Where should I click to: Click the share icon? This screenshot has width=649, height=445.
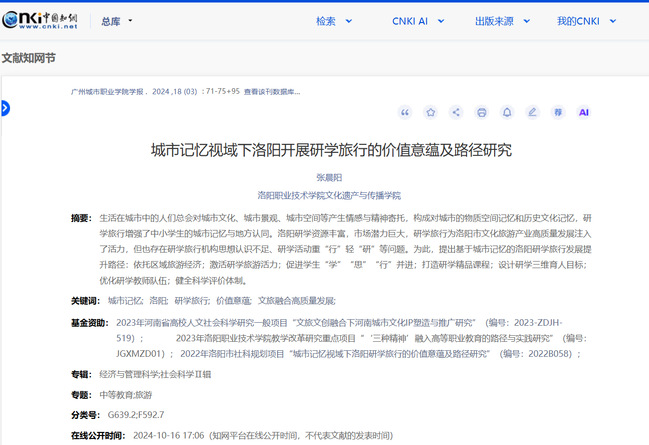click(x=456, y=113)
